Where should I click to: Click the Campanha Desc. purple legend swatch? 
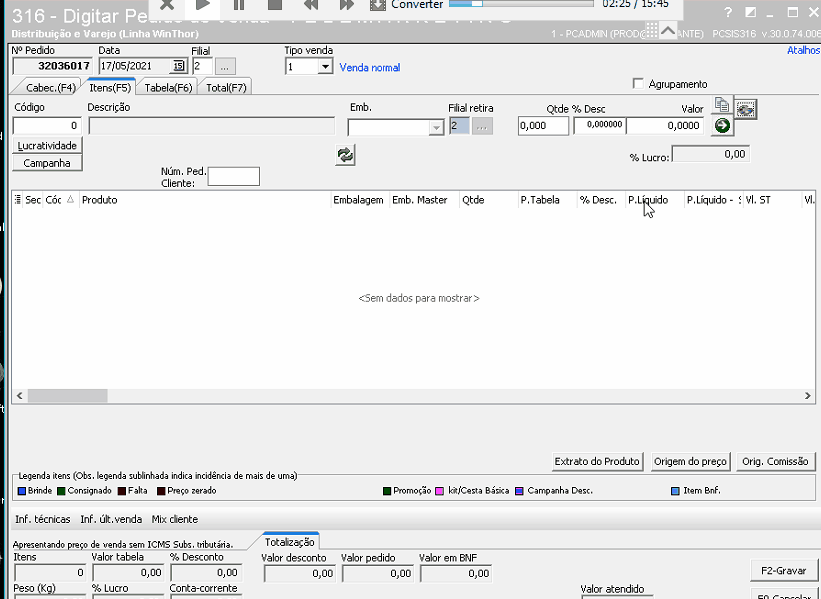(x=519, y=491)
